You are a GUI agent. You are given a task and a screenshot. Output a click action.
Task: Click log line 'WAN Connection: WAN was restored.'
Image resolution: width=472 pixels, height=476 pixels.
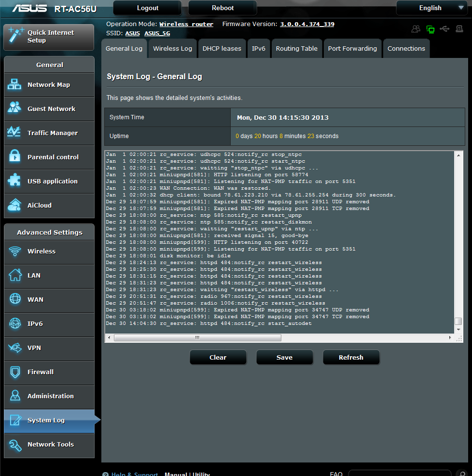(188, 188)
